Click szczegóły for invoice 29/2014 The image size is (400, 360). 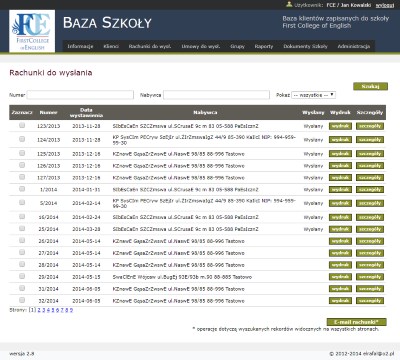pos(370,277)
